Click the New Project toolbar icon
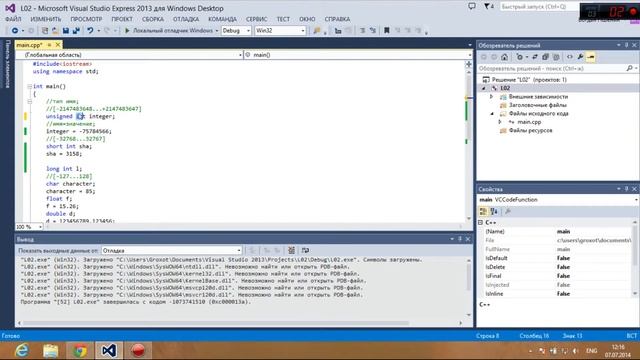The image size is (640, 360). [45, 31]
